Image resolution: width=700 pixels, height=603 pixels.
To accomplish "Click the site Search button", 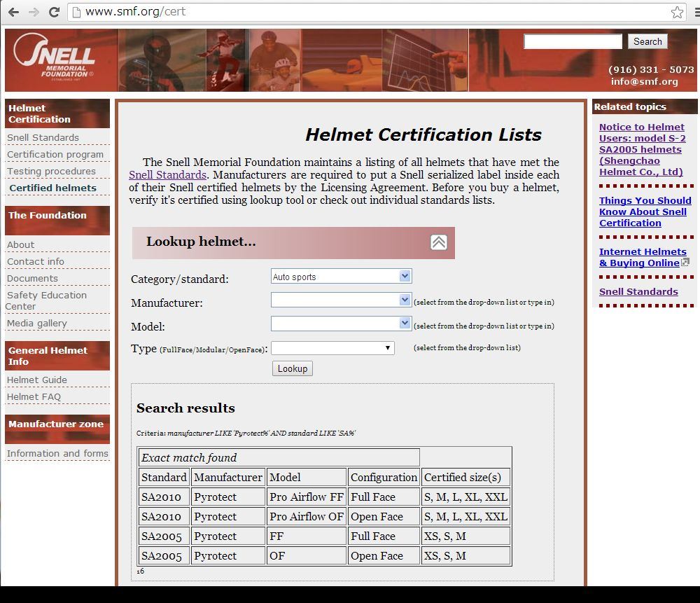I will point(647,41).
